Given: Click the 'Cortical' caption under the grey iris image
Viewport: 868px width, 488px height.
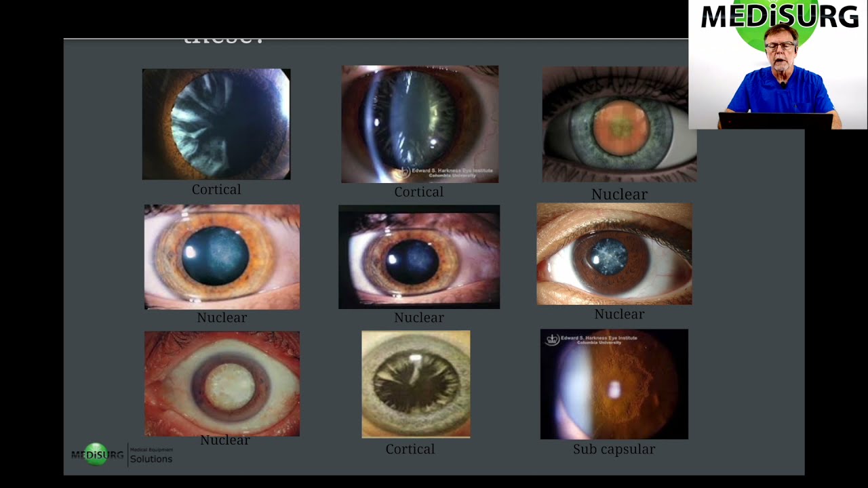Looking at the screenshot, I should 410,449.
